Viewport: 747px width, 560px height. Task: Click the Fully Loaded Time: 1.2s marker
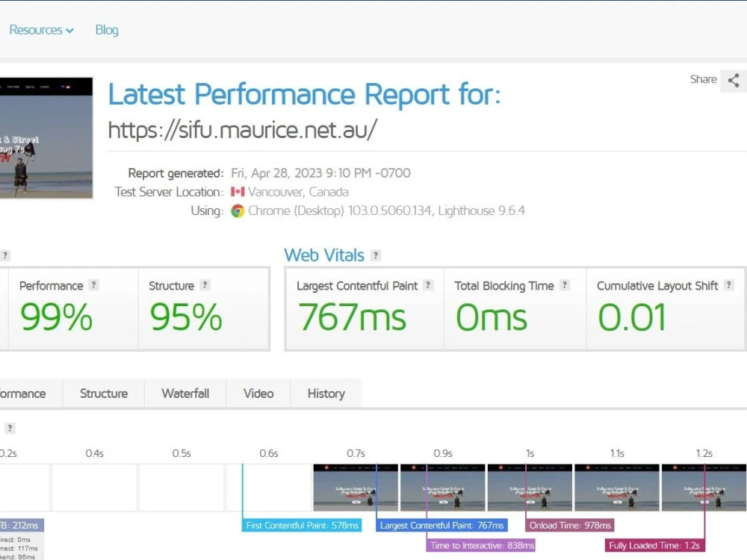[x=654, y=545]
